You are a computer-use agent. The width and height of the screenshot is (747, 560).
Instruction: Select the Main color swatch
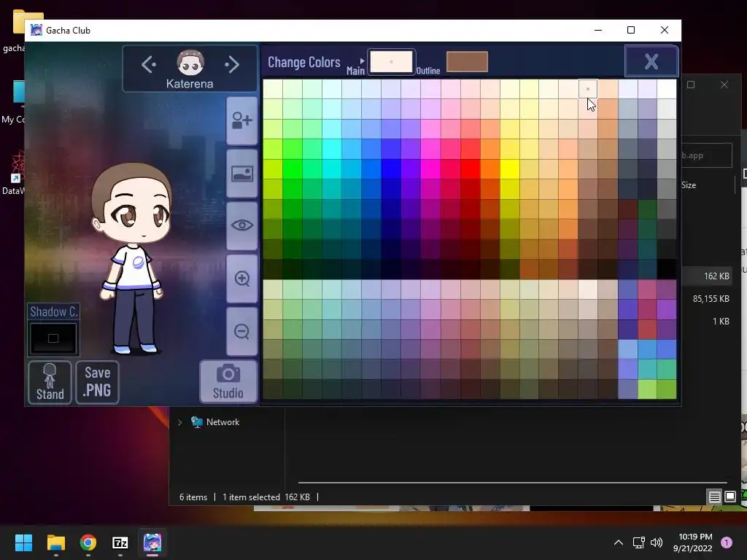click(391, 62)
